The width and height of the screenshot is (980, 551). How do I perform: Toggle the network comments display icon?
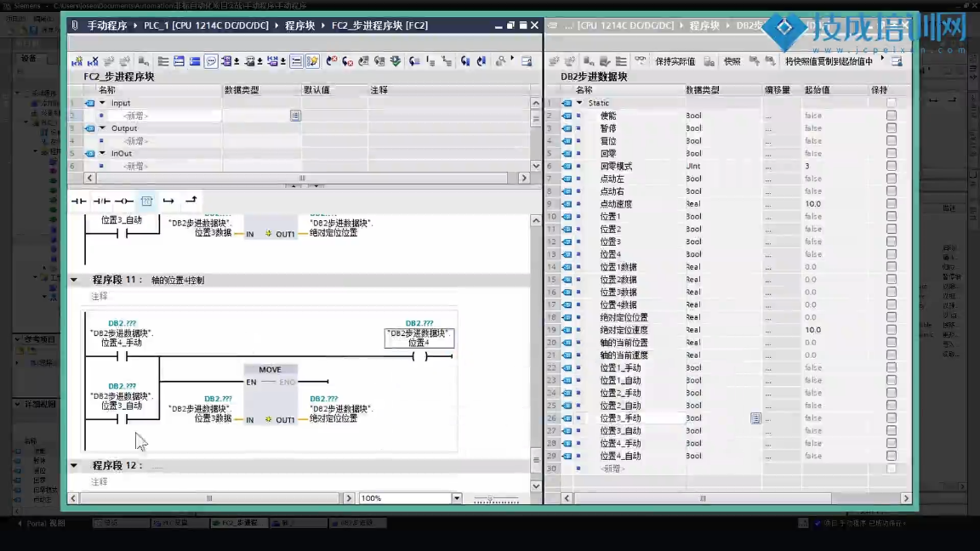(x=211, y=61)
